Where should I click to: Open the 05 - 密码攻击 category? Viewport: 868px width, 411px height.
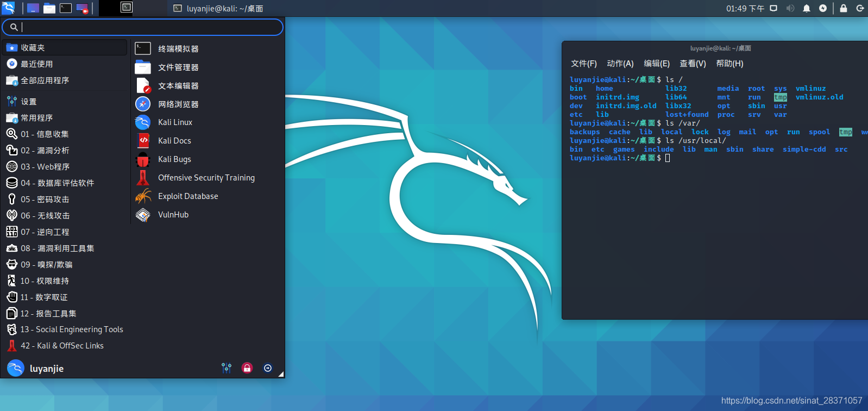(x=65, y=199)
